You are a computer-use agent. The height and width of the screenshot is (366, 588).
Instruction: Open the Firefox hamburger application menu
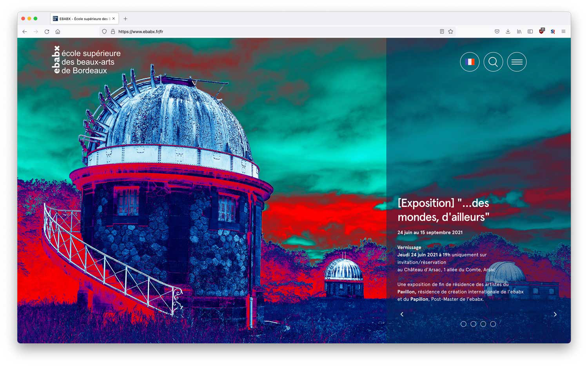(563, 32)
